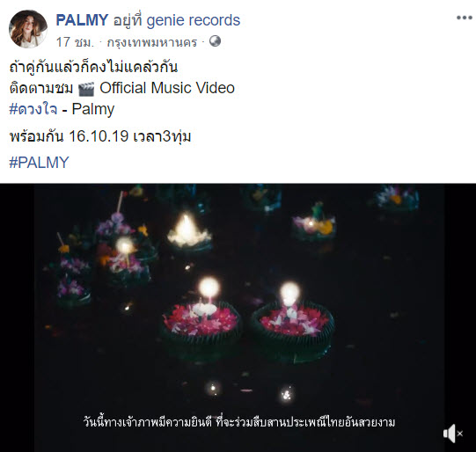
Task: Visit the genie records page link
Action: 193,20
